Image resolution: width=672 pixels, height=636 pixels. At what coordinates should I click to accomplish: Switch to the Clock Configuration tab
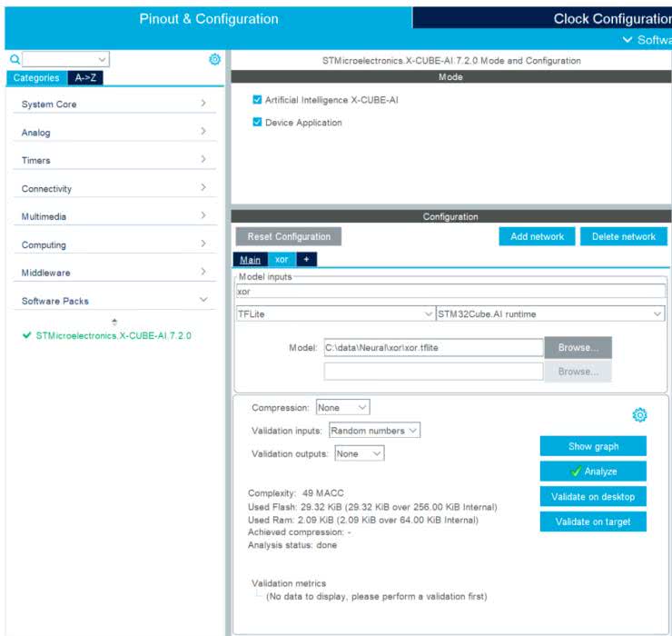point(599,18)
